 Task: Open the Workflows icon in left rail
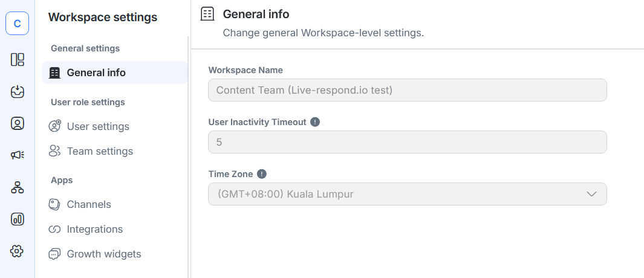tap(17, 187)
